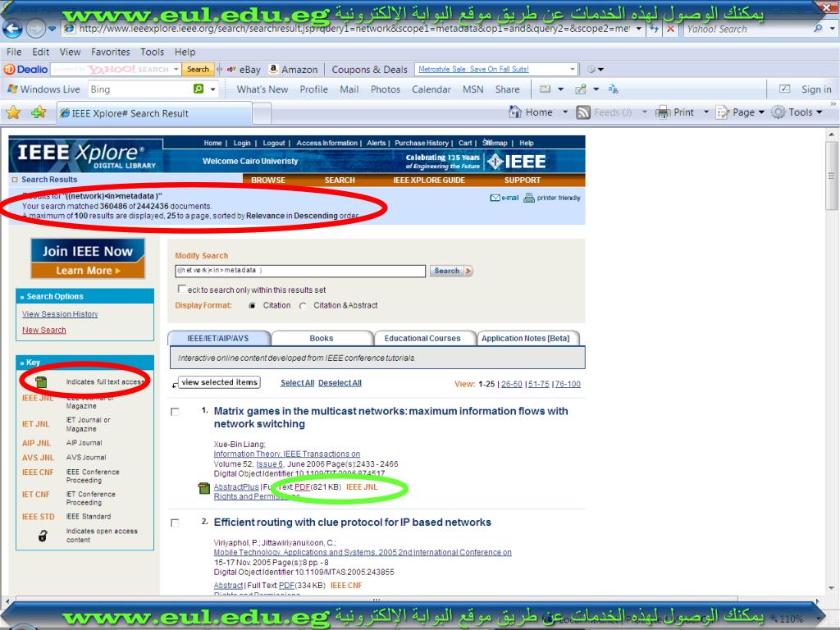Open the Application Notes [Beta] tab
The image size is (840, 630).
click(x=526, y=338)
